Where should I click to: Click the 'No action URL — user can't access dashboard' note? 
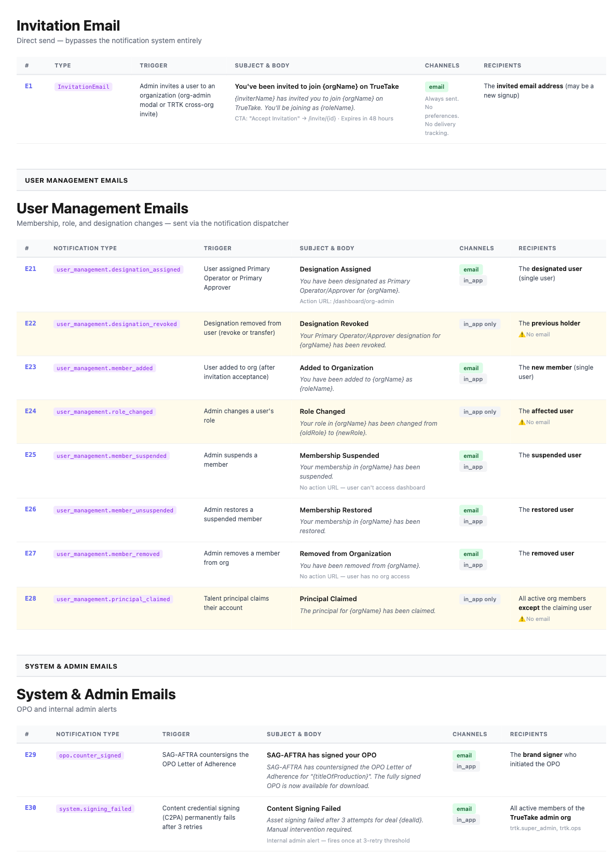pos(362,488)
